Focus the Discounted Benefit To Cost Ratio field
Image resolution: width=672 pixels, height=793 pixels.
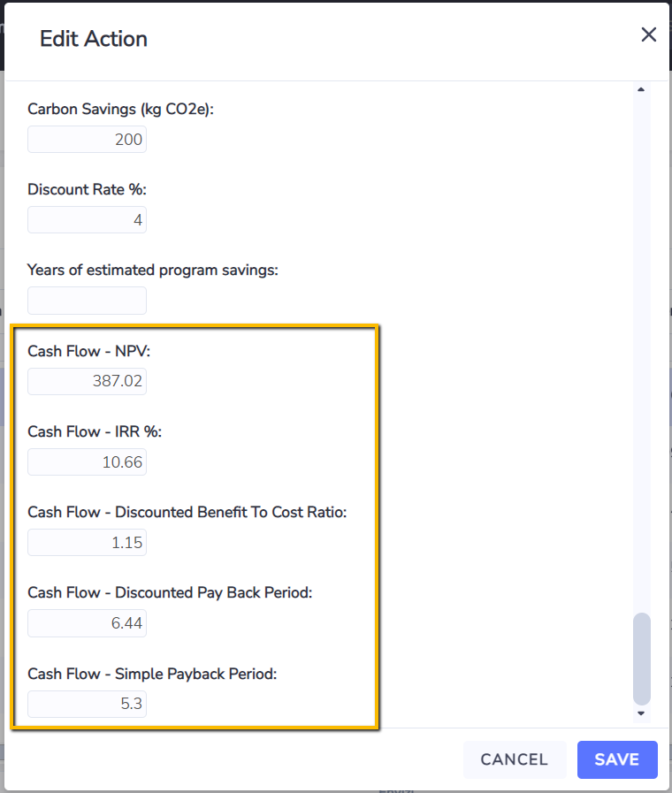87,542
